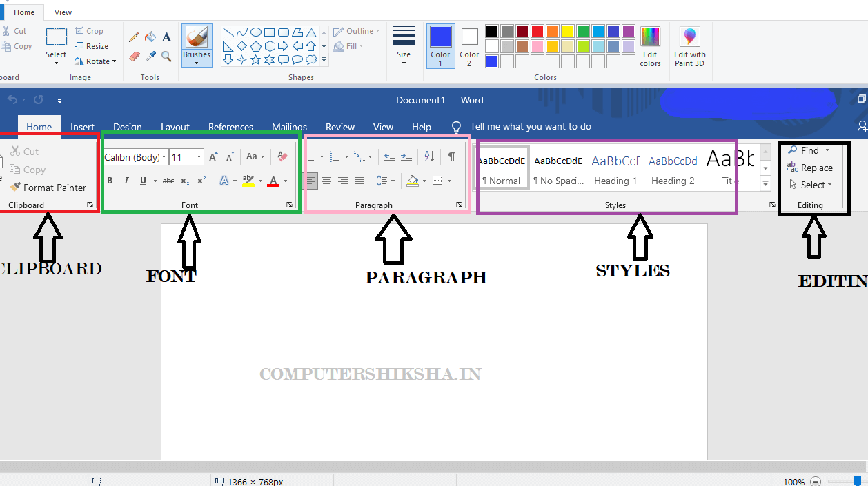
Task: Open Word's Review tab
Action: (340, 127)
